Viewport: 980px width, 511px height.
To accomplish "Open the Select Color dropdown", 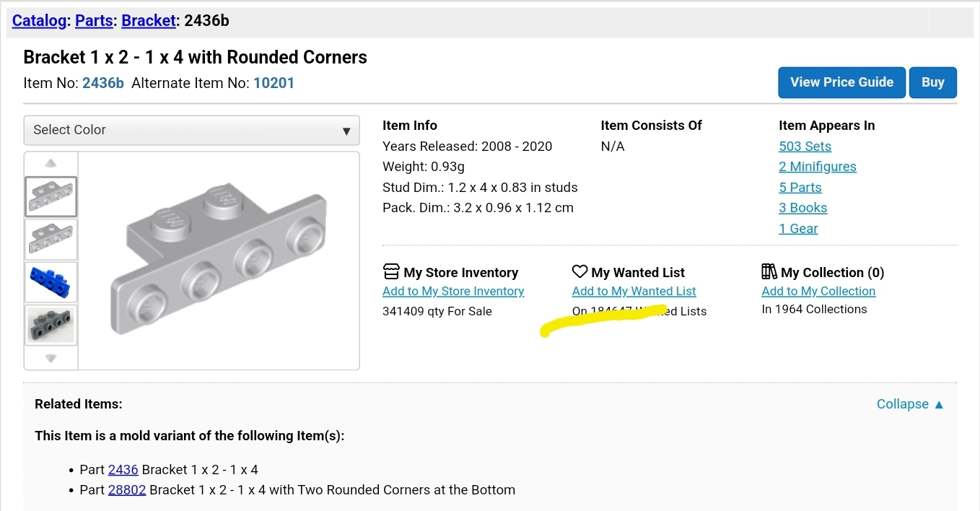I will click(191, 130).
